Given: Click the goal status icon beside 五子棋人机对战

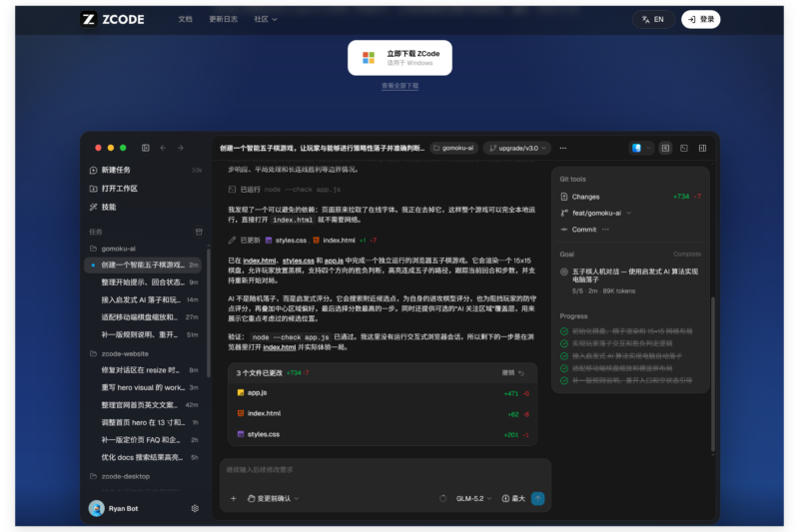Looking at the screenshot, I should pyautogui.click(x=564, y=271).
